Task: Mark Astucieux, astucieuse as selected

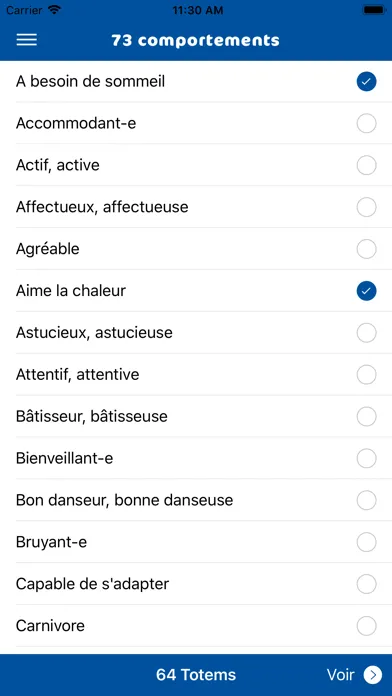Action: [366, 333]
